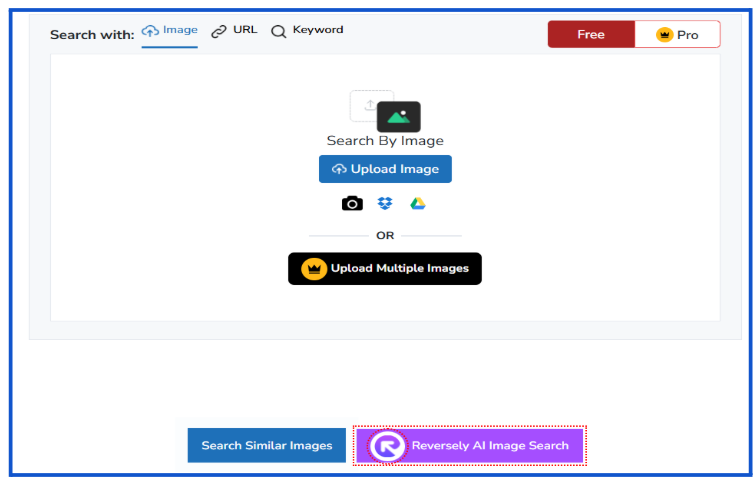The height and width of the screenshot is (481, 755).
Task: Click Upload Multiple Images button
Action: tap(385, 269)
